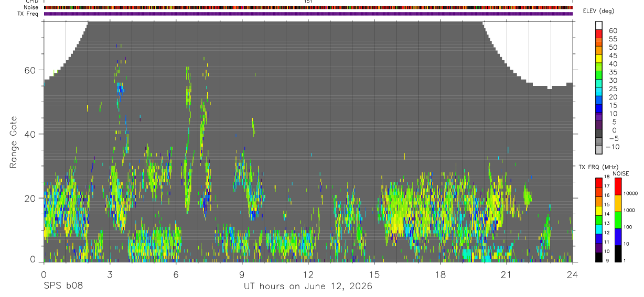Click the red swatch in ELEV legend
Viewport: 644px width, 297px height.
pos(599,34)
